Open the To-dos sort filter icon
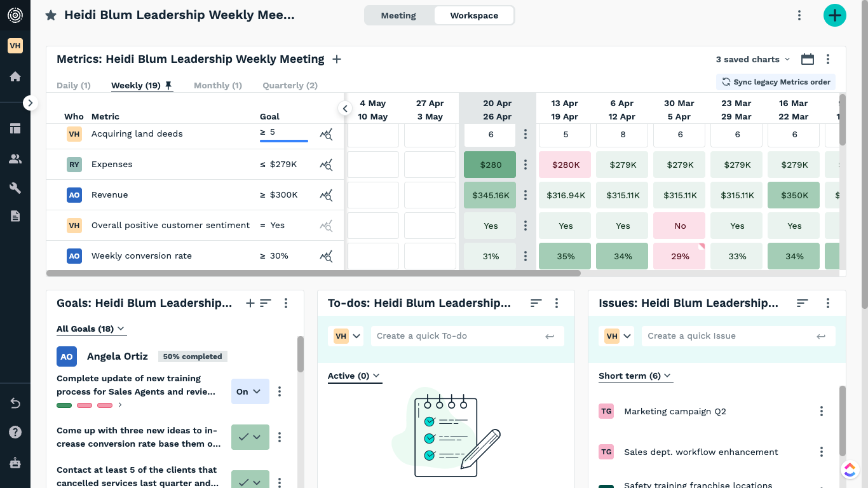 click(x=536, y=303)
